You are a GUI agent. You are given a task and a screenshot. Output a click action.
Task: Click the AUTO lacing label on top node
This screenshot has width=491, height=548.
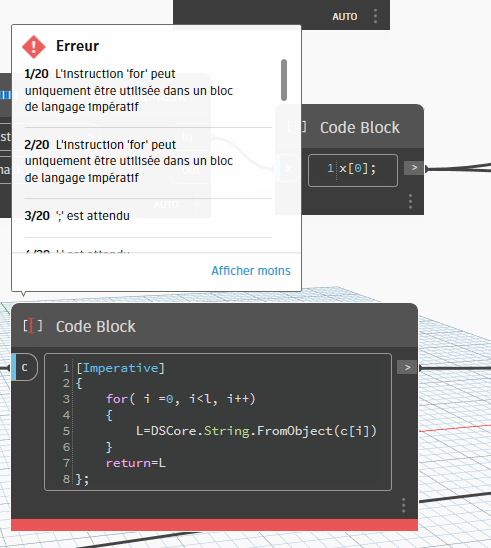click(x=345, y=16)
